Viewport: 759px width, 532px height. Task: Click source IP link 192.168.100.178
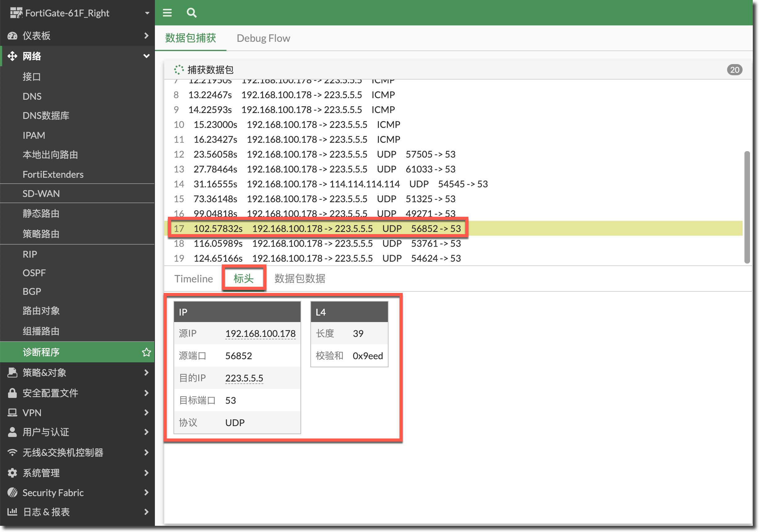click(260, 334)
